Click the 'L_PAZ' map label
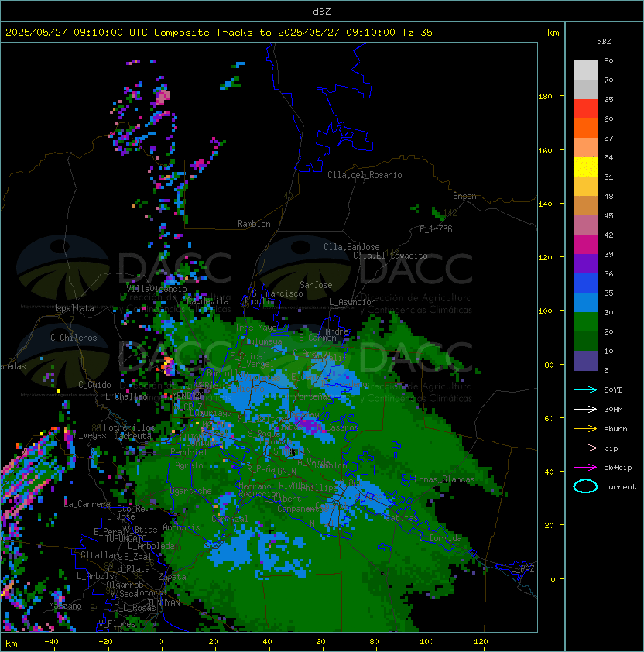Viewport: 644px width, 652px height. pyautogui.click(x=522, y=569)
